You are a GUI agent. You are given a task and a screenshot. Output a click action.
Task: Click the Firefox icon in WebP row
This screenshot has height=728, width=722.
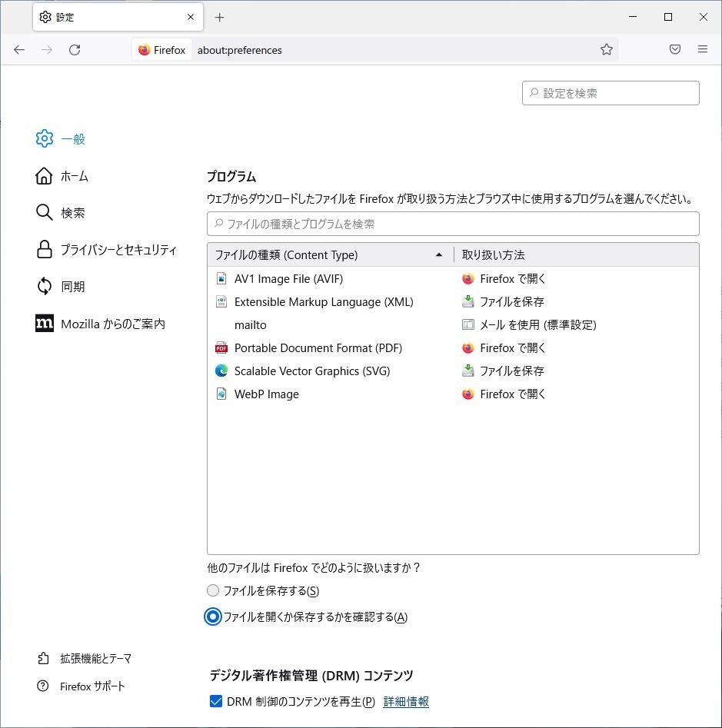(468, 394)
